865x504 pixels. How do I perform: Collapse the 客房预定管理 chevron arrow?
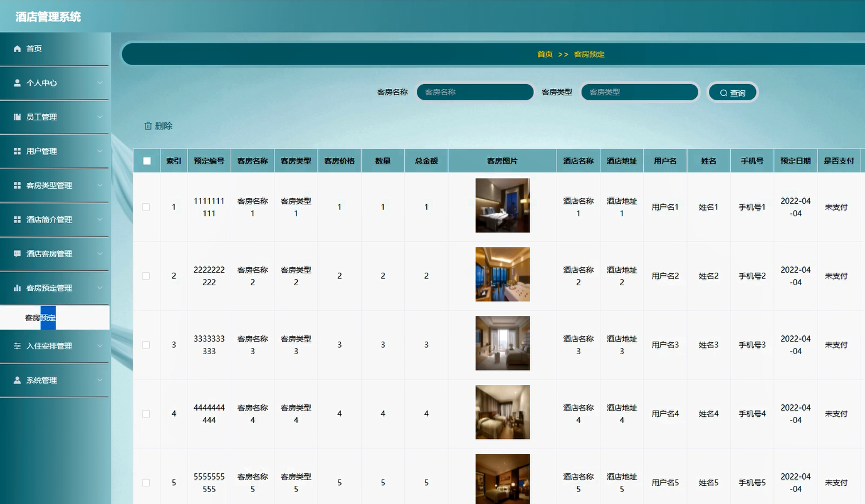point(100,288)
